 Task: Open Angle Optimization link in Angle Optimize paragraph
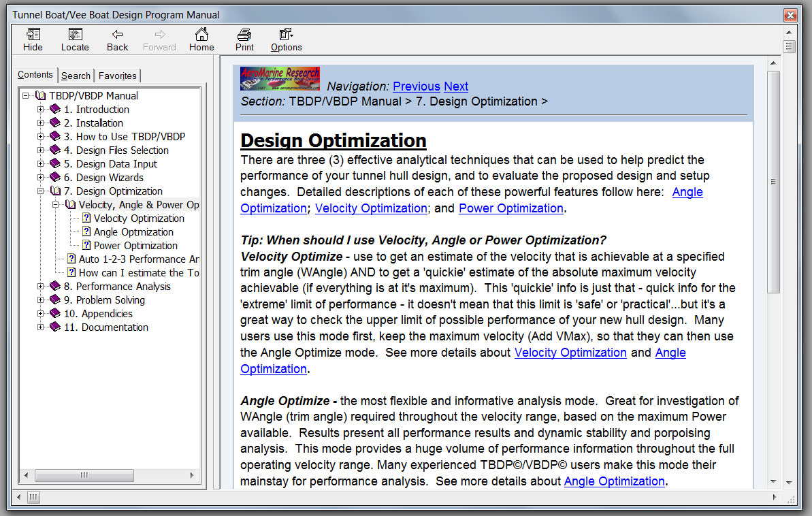(614, 481)
